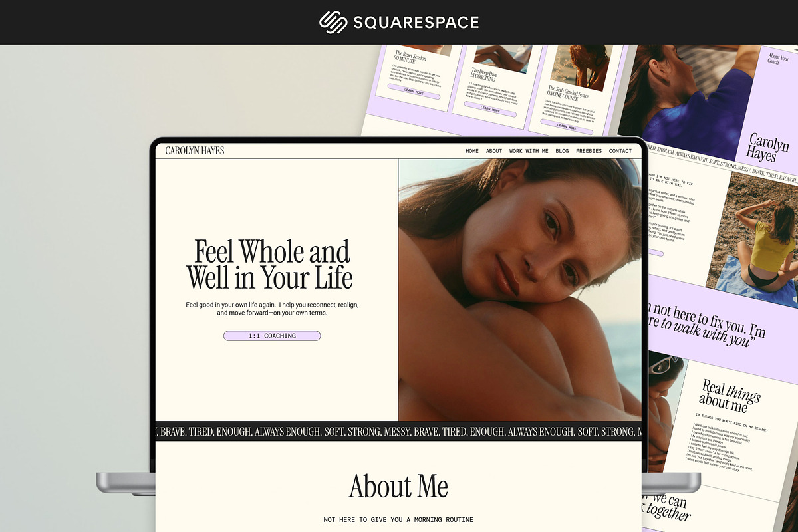798x532 pixels.
Task: Click the Feel Whole and Well headline
Action: point(269,264)
